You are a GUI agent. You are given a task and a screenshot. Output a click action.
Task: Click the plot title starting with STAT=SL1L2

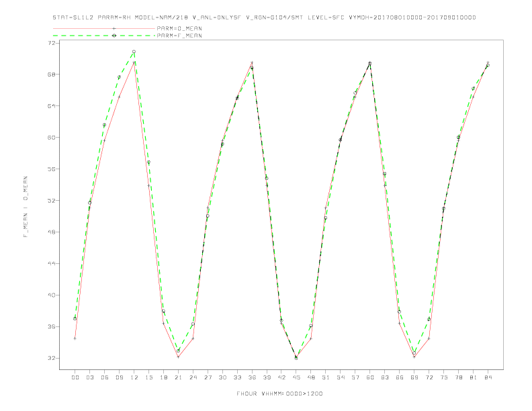click(264, 17)
